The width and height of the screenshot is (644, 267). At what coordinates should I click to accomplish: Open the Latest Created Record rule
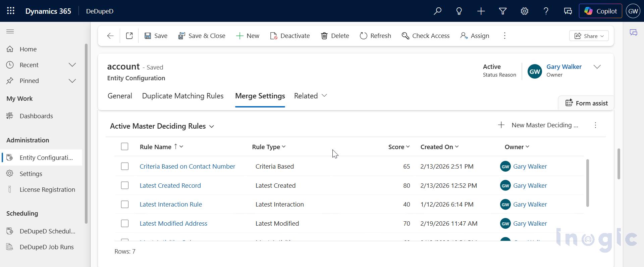[170, 185]
